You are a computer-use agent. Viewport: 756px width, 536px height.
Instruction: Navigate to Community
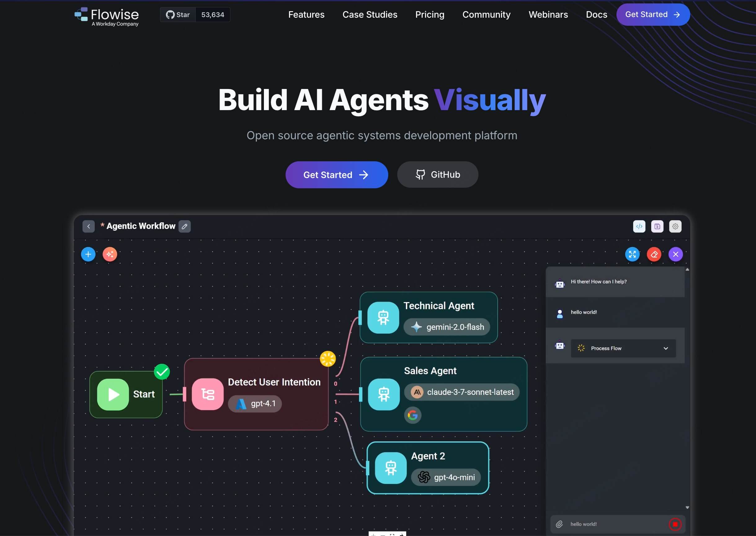[487, 15]
